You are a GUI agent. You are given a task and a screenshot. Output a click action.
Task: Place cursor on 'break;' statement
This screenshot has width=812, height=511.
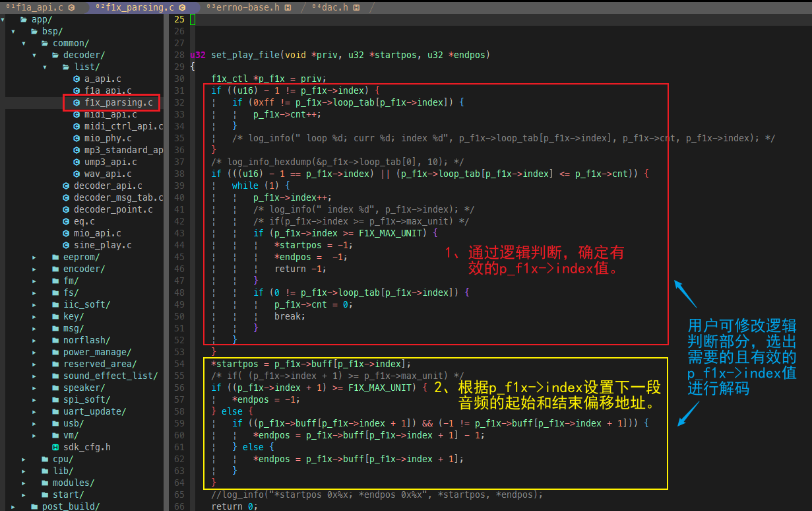click(290, 317)
